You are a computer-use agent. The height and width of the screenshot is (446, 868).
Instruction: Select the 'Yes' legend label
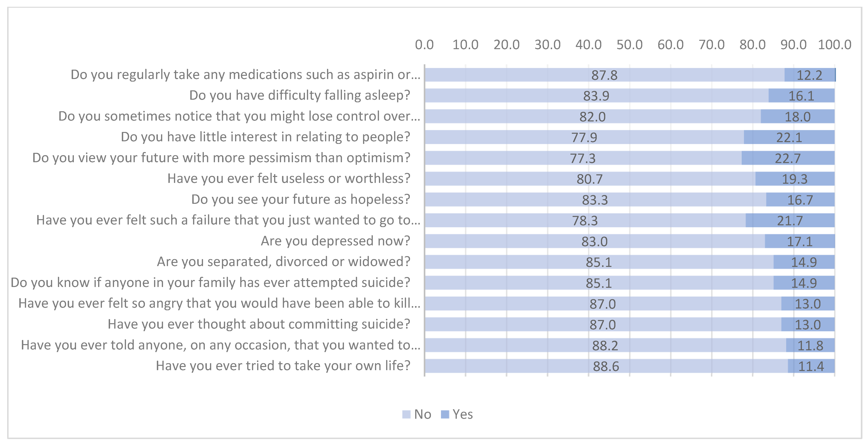[462, 414]
